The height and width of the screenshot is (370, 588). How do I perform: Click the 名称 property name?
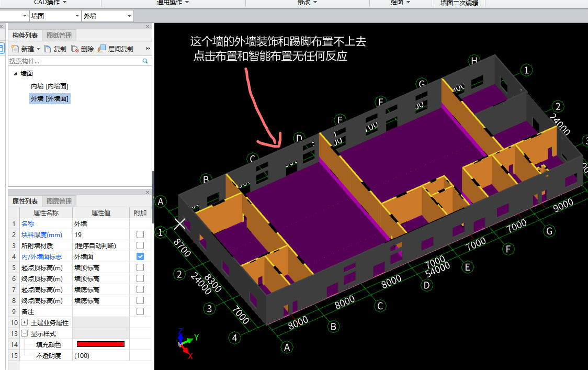click(x=28, y=223)
